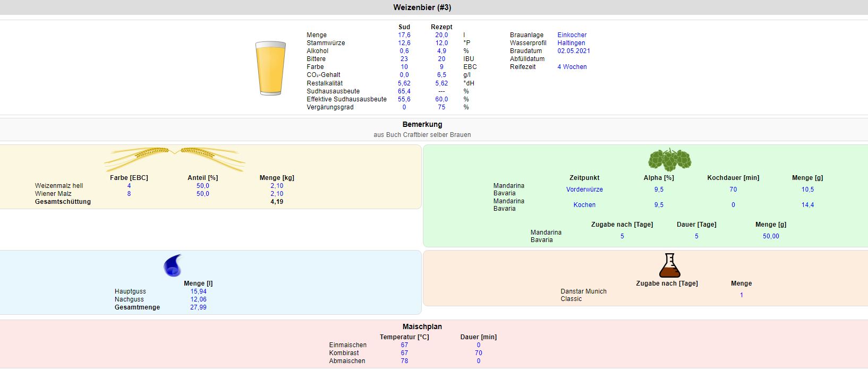Click the green hops icon
This screenshot has width=868, height=370.
(x=669, y=159)
